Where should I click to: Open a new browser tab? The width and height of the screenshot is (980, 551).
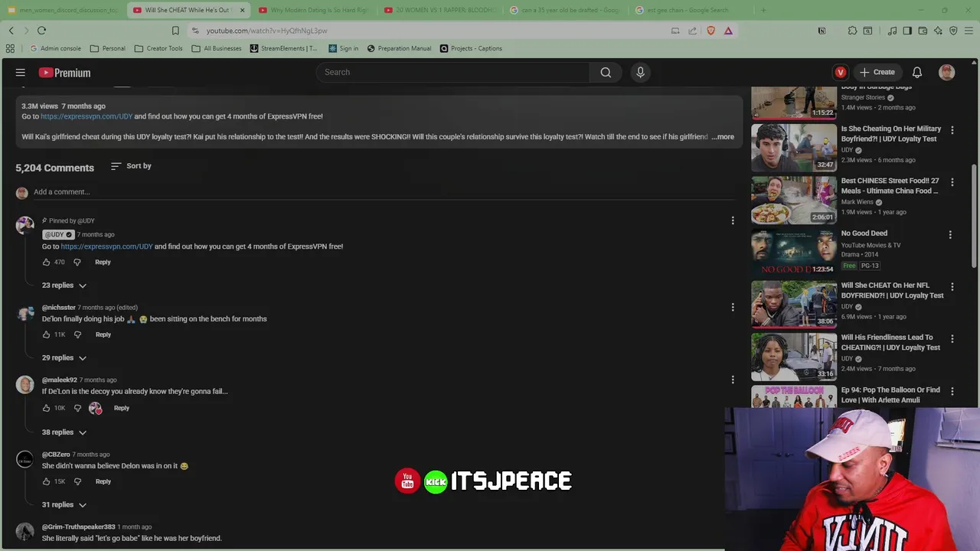point(763,10)
